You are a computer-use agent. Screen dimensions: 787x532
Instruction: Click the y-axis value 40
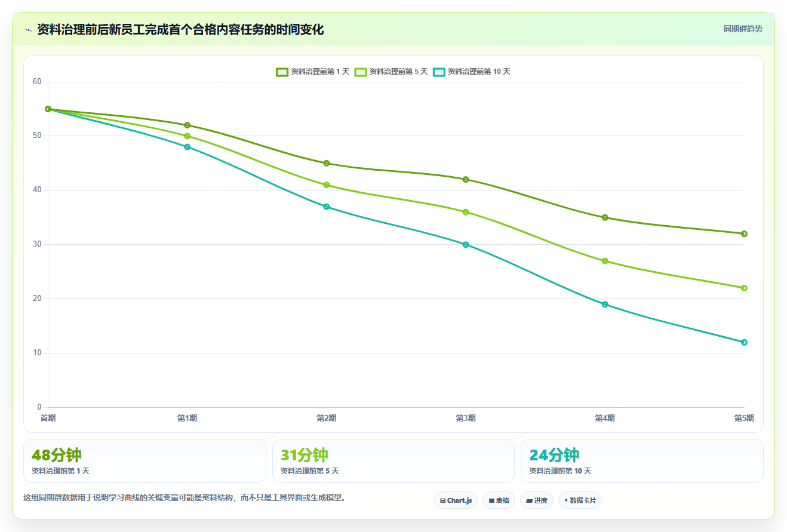pos(37,190)
